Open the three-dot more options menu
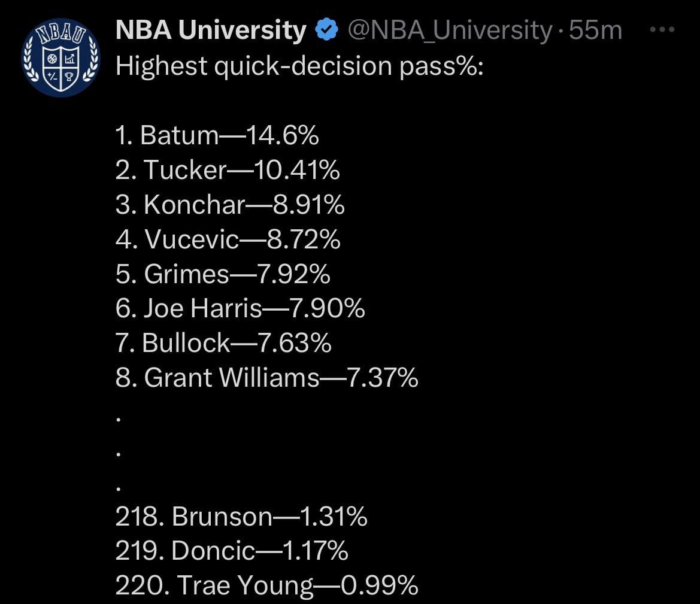Viewport: 700px width, 604px height. 662,29
